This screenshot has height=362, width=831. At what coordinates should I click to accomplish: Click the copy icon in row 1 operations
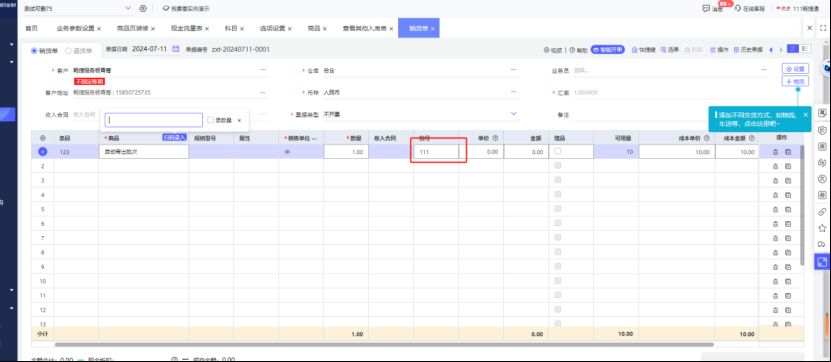click(788, 152)
